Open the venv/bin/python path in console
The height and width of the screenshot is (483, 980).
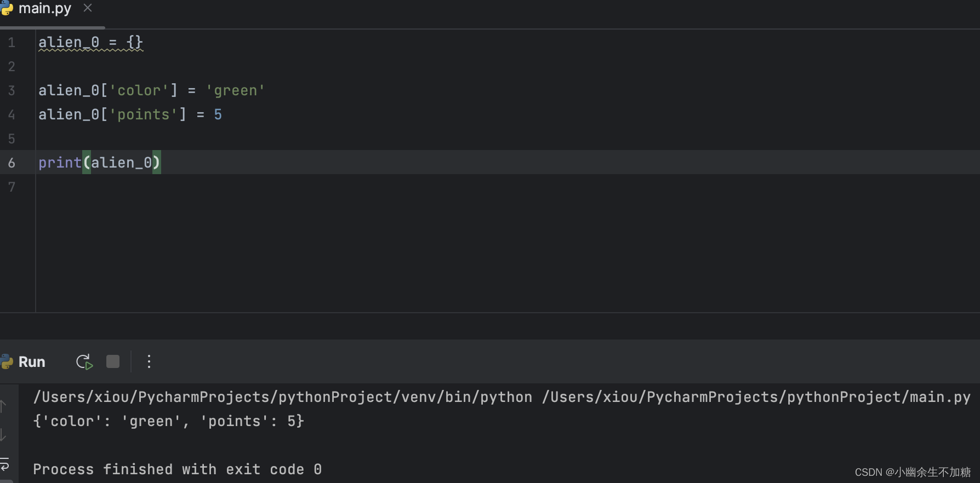[x=283, y=397]
